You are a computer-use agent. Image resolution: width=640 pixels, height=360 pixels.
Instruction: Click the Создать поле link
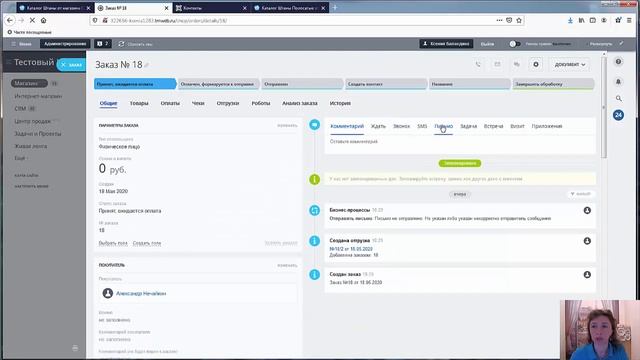[147, 243]
